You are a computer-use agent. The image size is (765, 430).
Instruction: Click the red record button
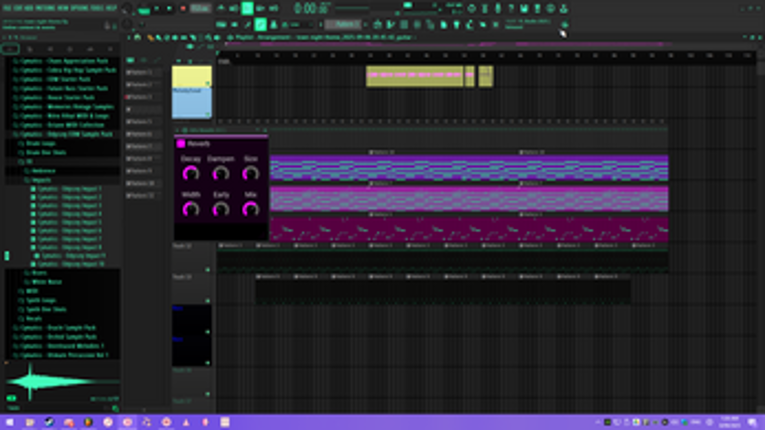(x=183, y=8)
